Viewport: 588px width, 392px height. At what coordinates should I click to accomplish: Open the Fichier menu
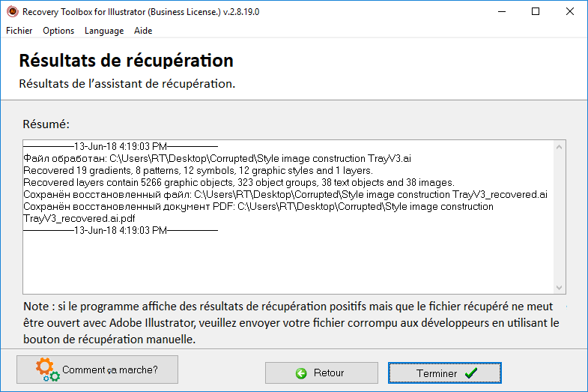19,31
